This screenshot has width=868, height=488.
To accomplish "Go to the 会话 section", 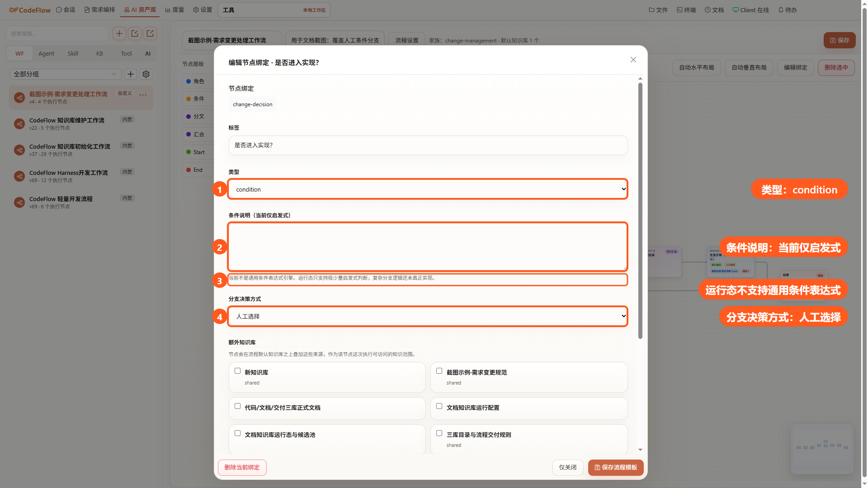I will 66,10.
